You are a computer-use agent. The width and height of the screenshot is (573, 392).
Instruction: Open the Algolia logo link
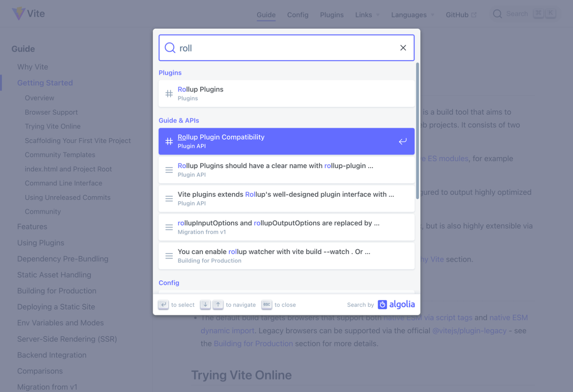coord(396,304)
